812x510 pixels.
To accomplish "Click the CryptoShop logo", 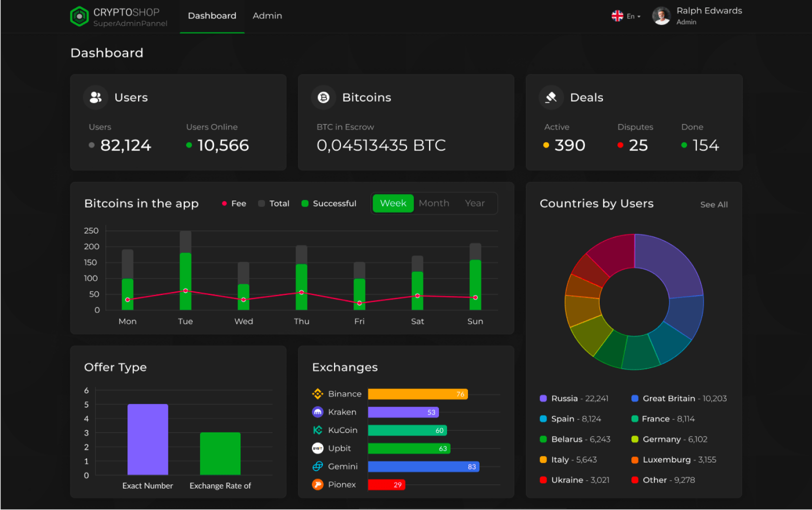I will (79, 15).
